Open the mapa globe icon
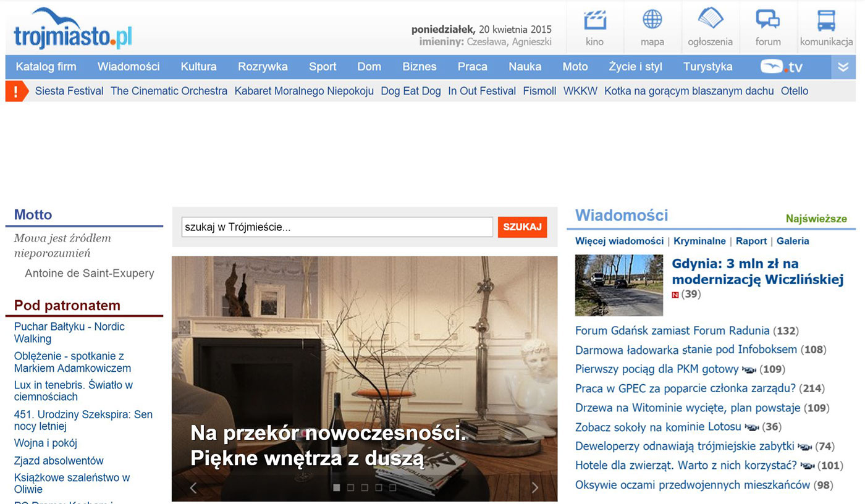Image resolution: width=865 pixels, height=504 pixels. click(652, 20)
